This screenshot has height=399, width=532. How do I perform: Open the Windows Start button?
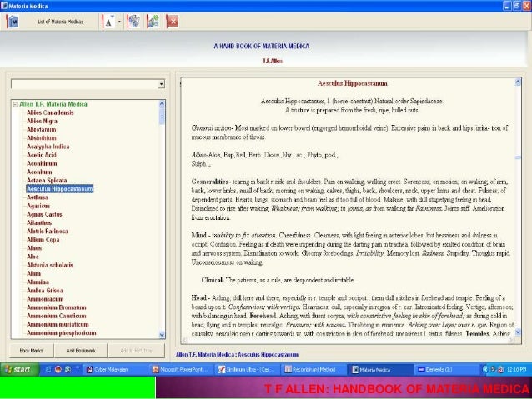[19, 369]
